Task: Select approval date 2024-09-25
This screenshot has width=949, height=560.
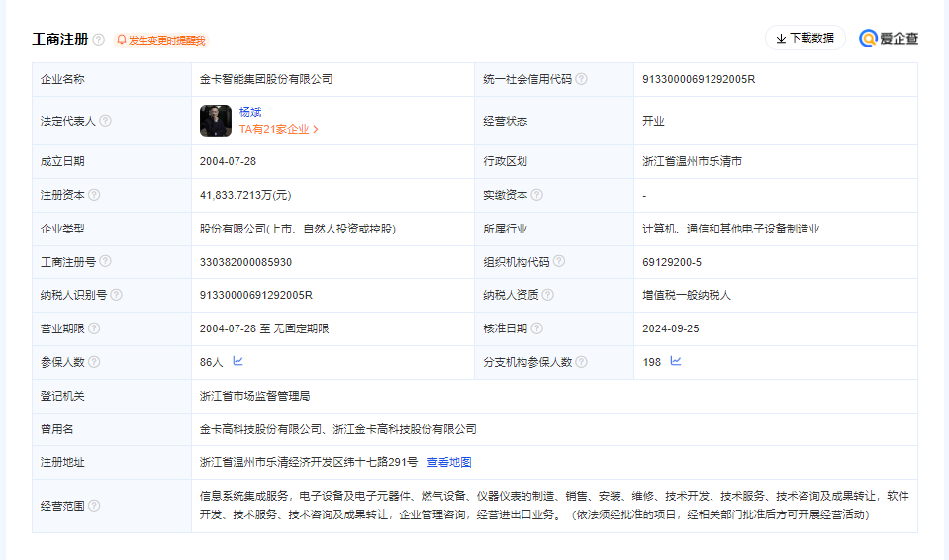Action: pos(671,328)
